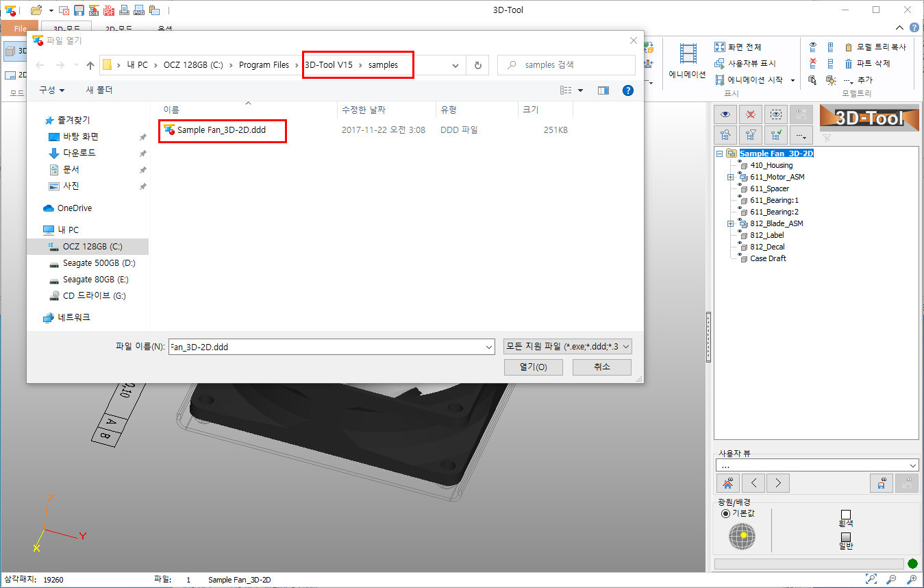Click tree checkmark selection button
Screen dimensions: 924x588
pos(776,135)
